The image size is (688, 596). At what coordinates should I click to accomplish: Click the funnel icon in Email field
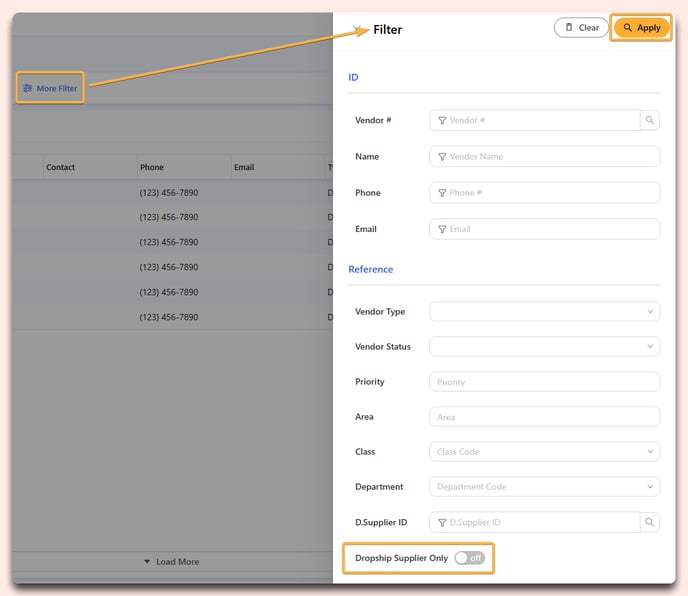click(442, 229)
